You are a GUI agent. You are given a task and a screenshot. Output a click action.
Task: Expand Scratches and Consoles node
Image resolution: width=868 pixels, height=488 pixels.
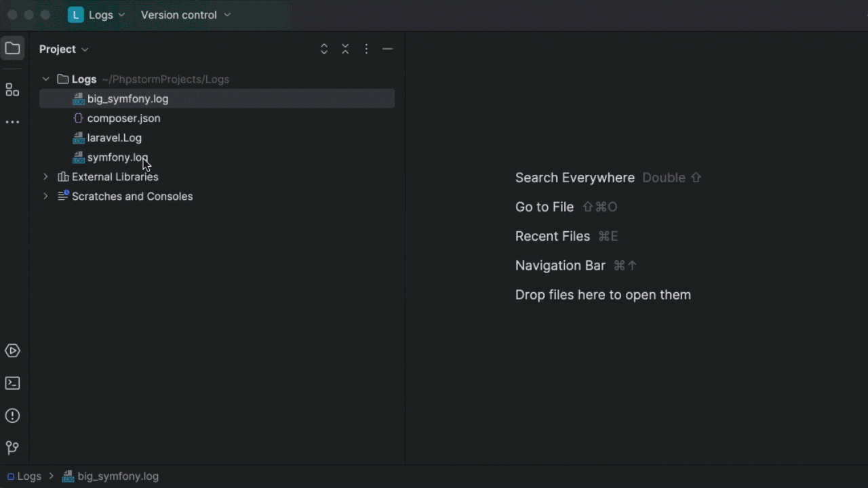pos(45,197)
